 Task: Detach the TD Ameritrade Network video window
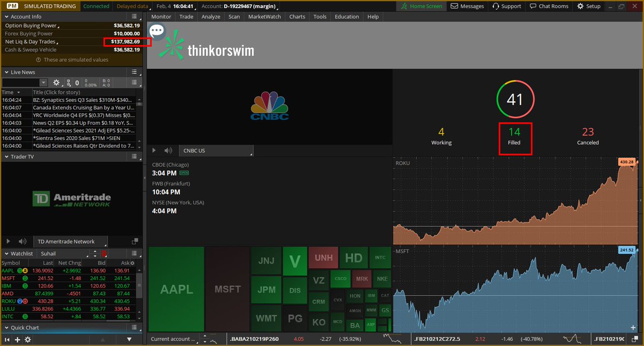coord(135,241)
